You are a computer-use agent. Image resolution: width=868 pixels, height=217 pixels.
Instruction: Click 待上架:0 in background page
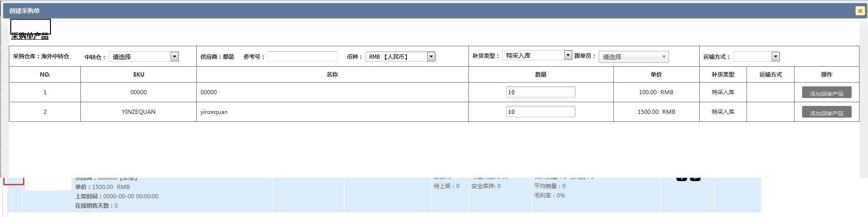point(446,186)
